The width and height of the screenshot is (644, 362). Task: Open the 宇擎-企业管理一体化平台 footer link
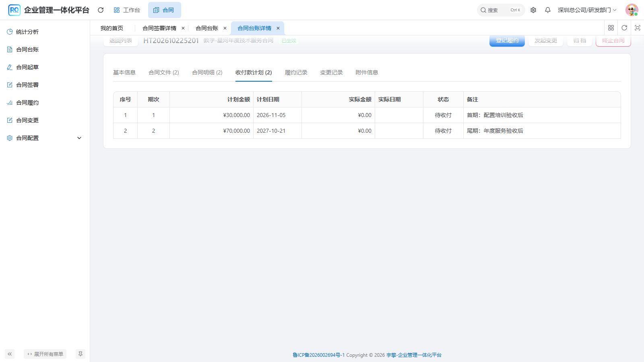[x=414, y=355]
